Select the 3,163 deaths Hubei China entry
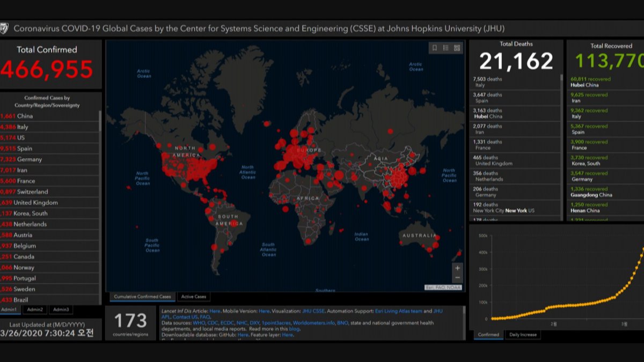 point(515,113)
